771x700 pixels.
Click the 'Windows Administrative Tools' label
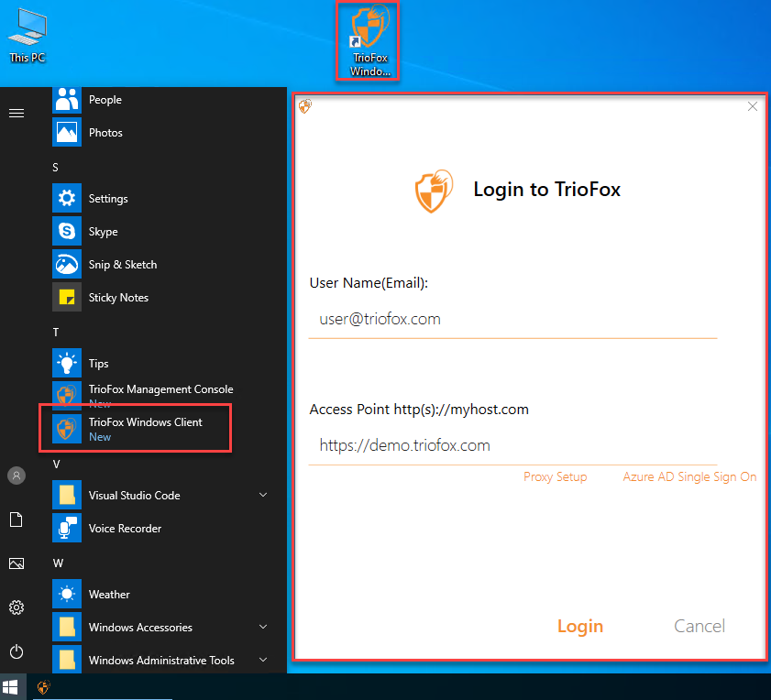tap(161, 661)
